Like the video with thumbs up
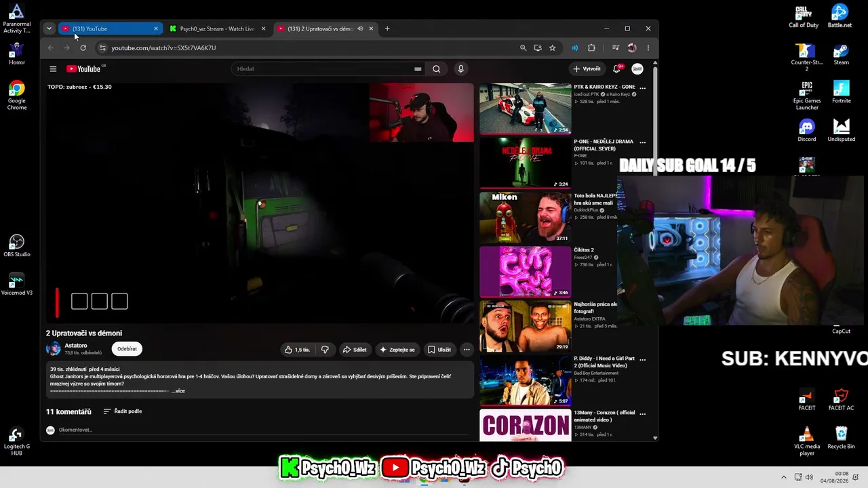The height and width of the screenshot is (488, 868). click(x=297, y=350)
